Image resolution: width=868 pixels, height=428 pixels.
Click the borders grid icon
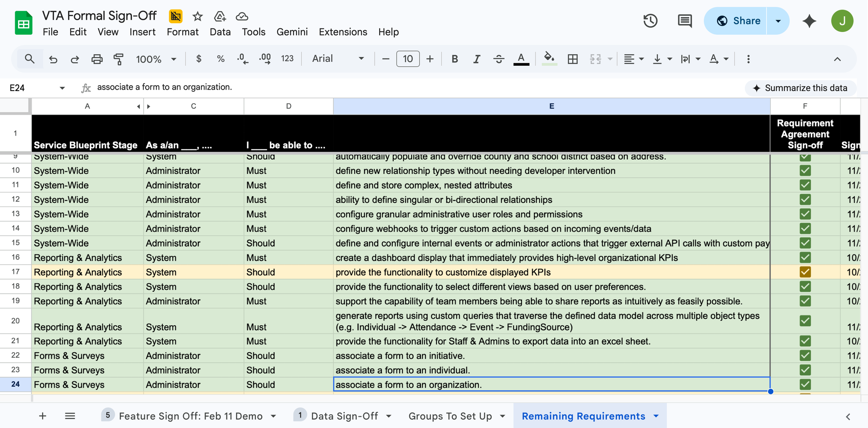[573, 59]
